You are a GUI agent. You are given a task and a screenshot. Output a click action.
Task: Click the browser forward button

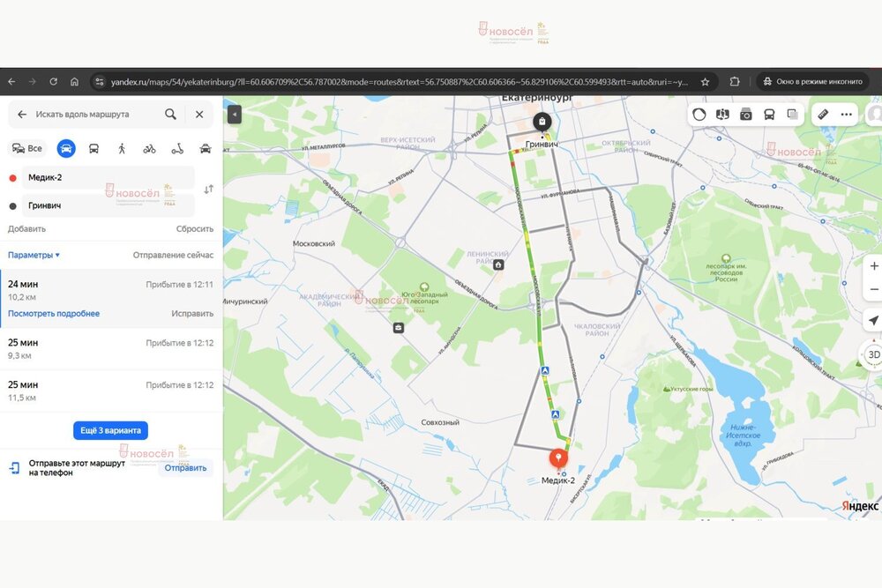(33, 81)
